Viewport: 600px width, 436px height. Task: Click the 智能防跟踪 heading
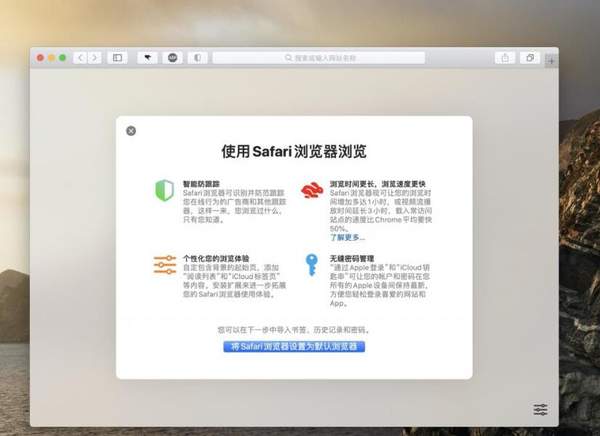(x=201, y=184)
